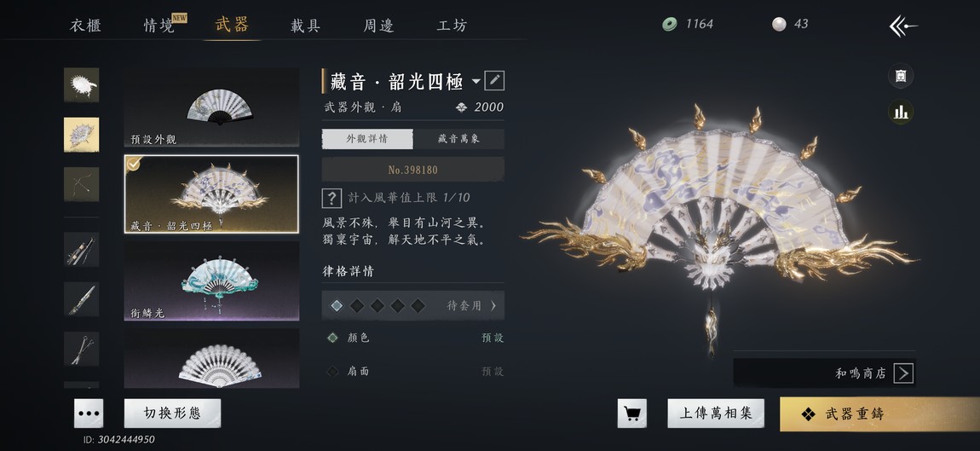Toggle the 顏色 diamond option
The image size is (980, 451).
coord(333,338)
